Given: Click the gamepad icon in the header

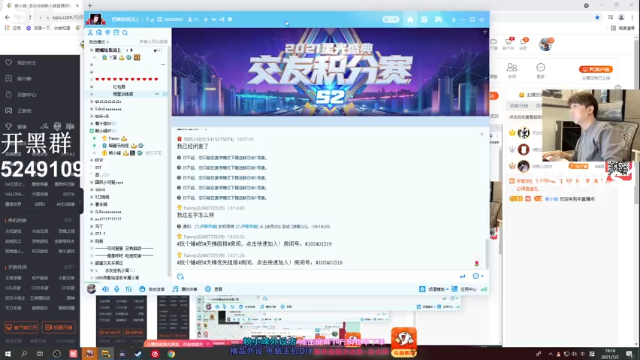Looking at the screenshot, I should pyautogui.click(x=438, y=20).
